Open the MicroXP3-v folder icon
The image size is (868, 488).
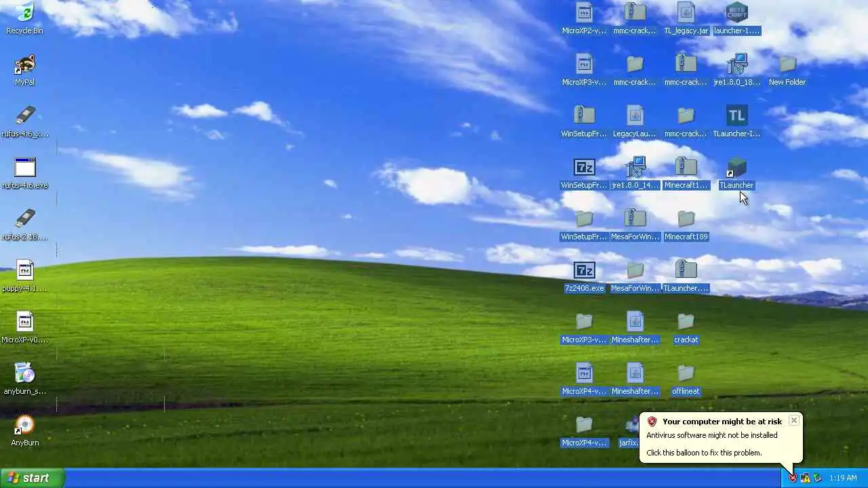(x=584, y=327)
